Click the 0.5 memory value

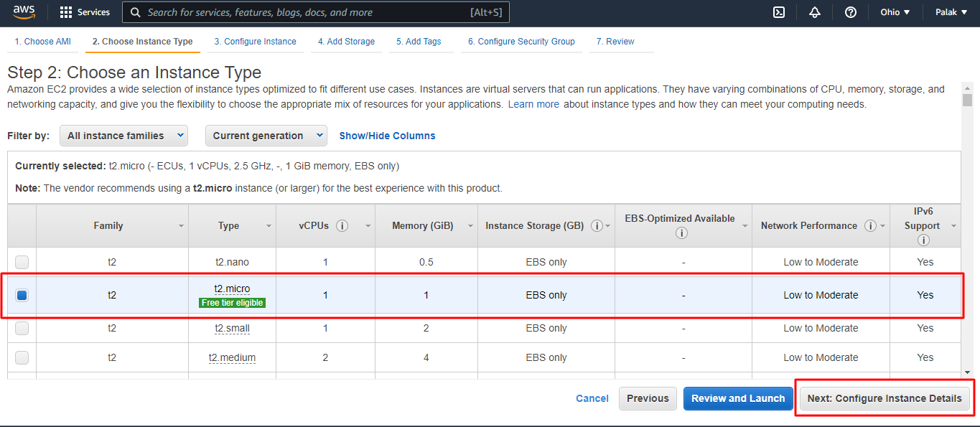[426, 262]
